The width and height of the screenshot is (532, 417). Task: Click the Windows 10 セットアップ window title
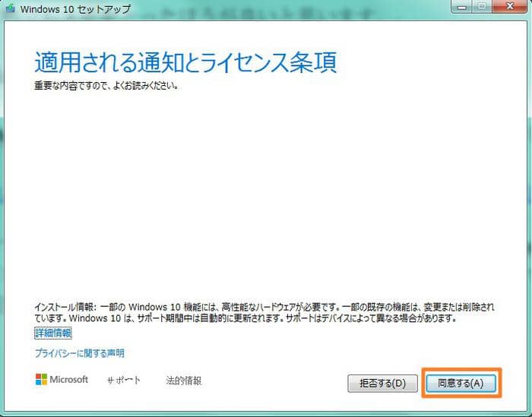pyautogui.click(x=75, y=9)
